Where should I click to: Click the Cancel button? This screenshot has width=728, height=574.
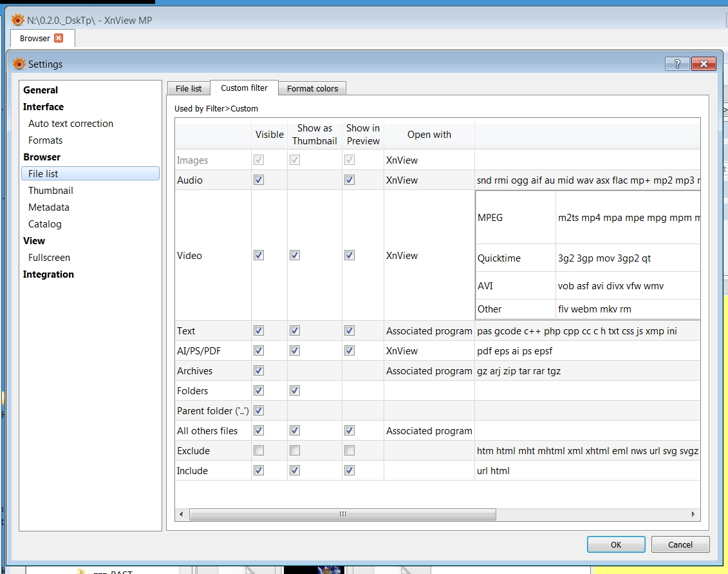[x=680, y=544]
